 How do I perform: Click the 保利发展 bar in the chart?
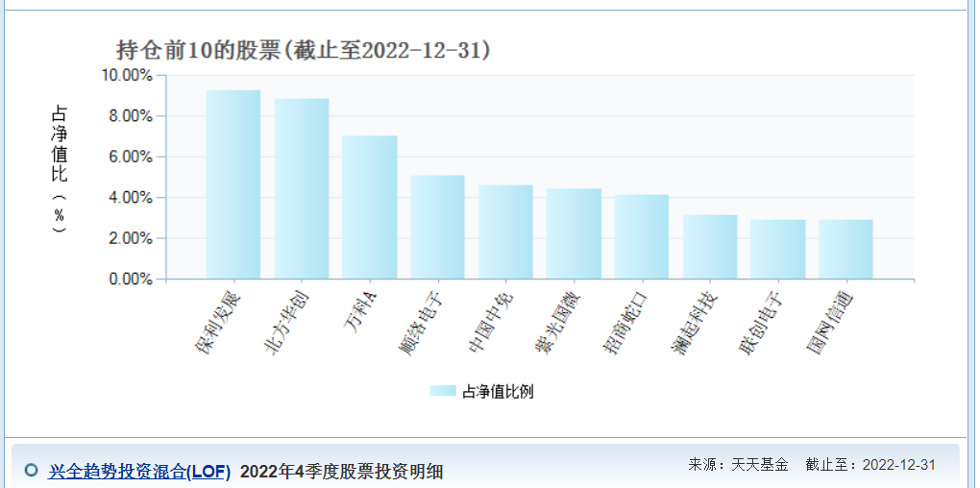pos(233,184)
